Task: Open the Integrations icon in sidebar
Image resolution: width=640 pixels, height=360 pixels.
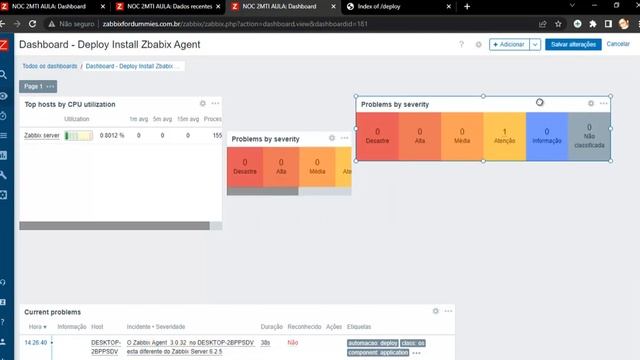Action: (x=3, y=302)
